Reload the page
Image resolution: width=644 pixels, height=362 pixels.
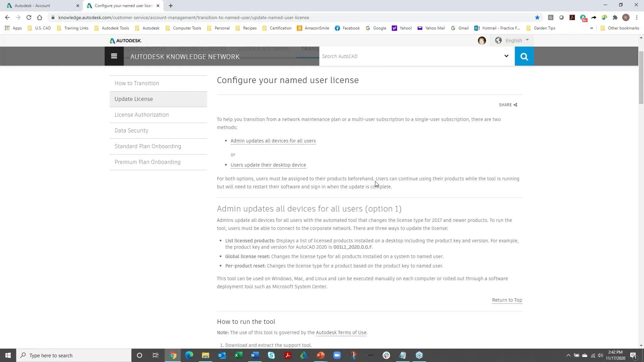[x=29, y=17]
